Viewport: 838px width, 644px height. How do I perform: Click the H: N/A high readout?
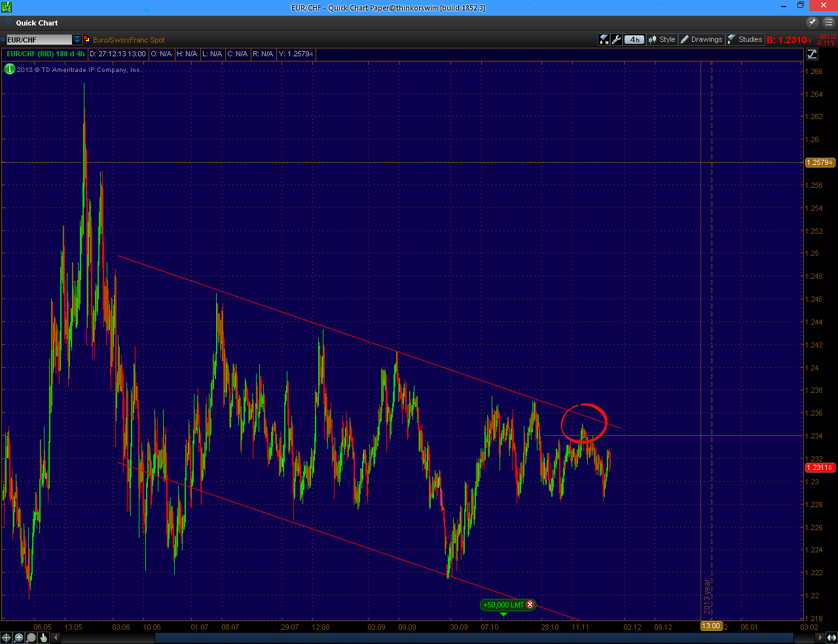[x=187, y=54]
